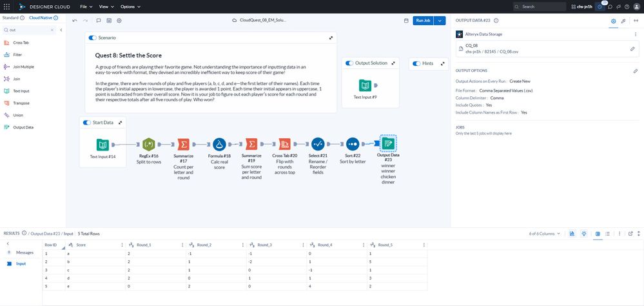The width and height of the screenshot is (644, 306).
Task: Collapse the tool palette with chevron
Action: 61,30
